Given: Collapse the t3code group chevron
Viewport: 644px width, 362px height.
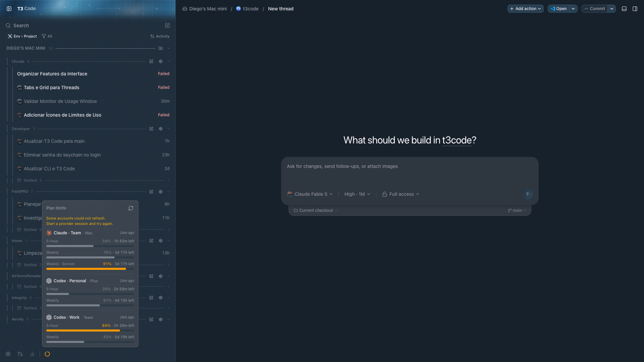Looking at the screenshot, I should coord(169,61).
